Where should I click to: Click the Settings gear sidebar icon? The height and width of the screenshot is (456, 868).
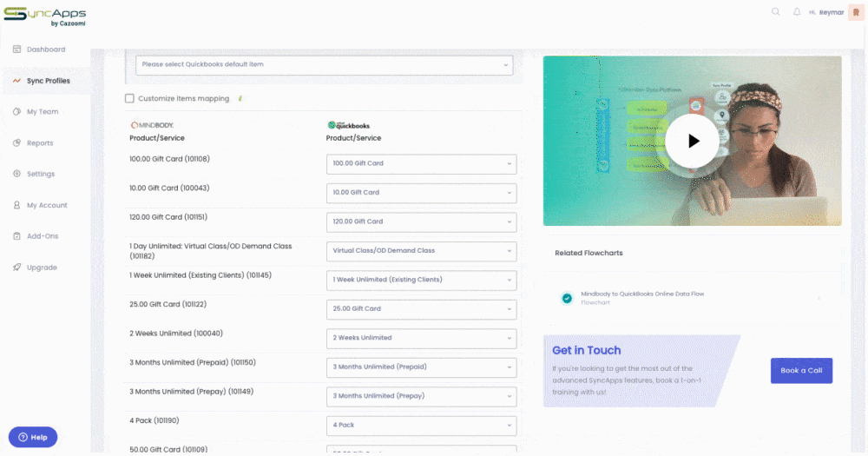click(x=16, y=174)
